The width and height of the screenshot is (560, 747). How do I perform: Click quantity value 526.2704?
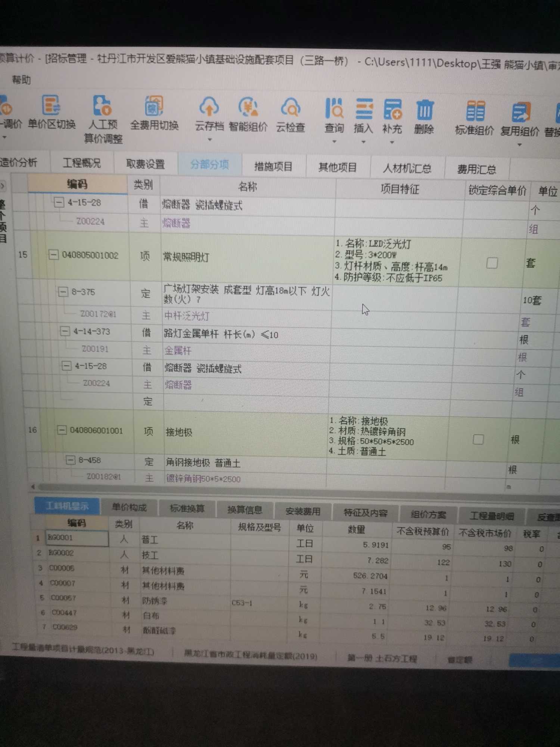coord(370,576)
